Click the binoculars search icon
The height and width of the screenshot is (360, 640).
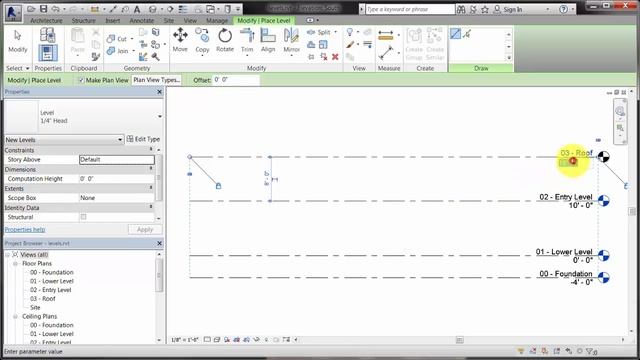click(461, 9)
